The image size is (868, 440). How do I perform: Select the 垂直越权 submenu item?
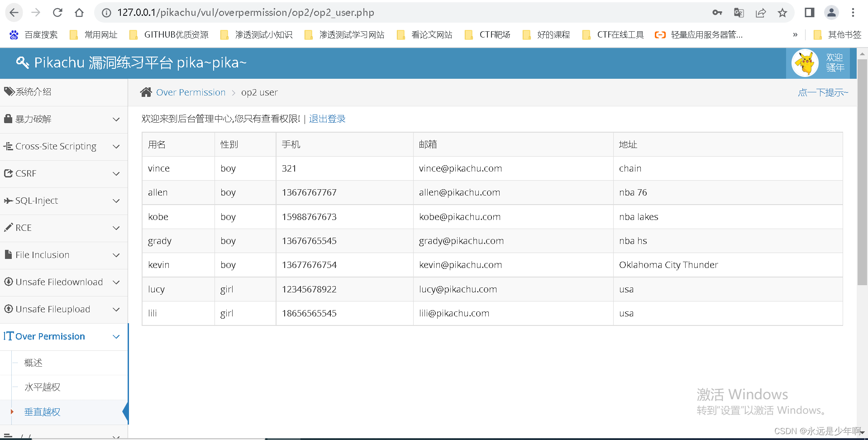43,412
